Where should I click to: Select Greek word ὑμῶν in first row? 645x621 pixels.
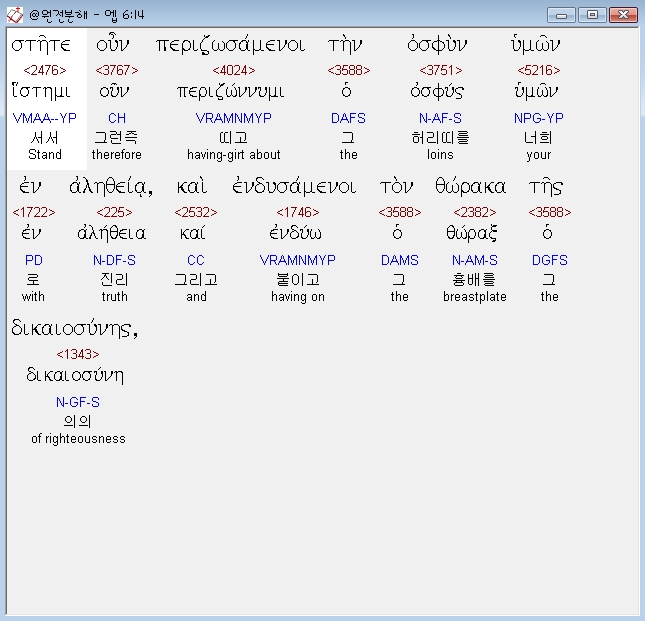[536, 45]
